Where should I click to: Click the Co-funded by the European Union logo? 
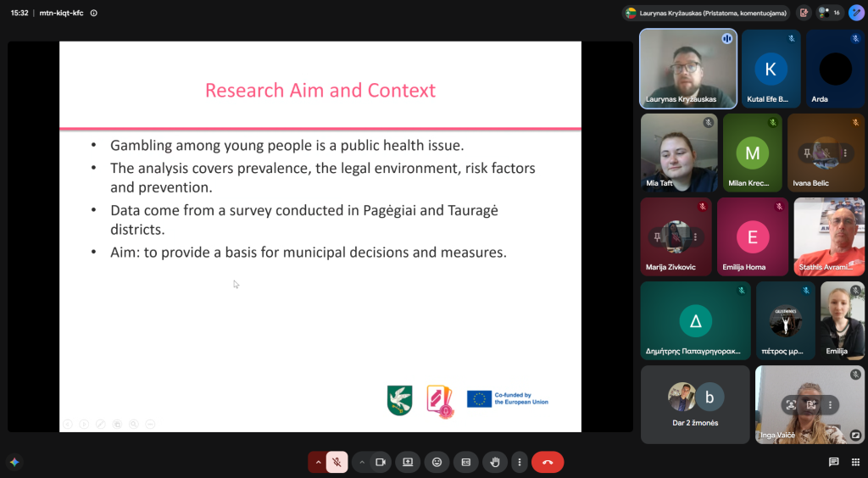pos(508,399)
